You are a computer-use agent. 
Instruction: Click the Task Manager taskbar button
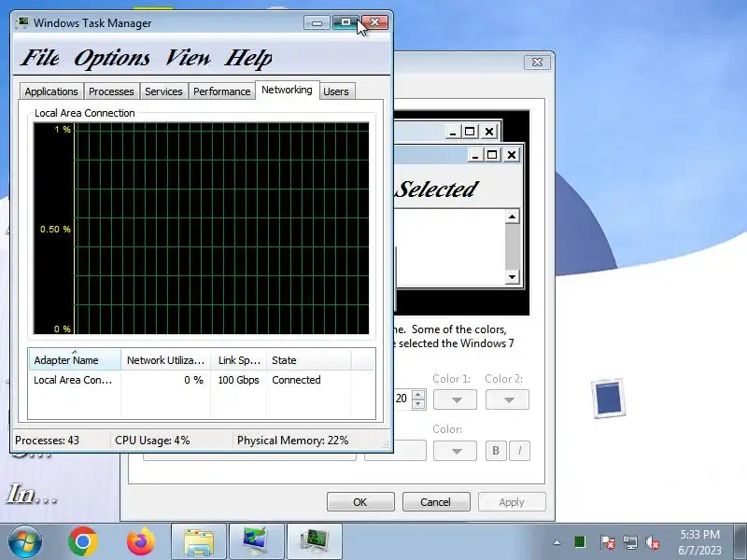click(315, 541)
